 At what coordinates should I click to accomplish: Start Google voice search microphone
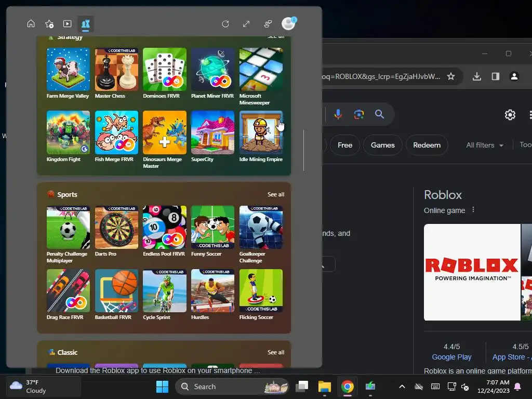338,114
